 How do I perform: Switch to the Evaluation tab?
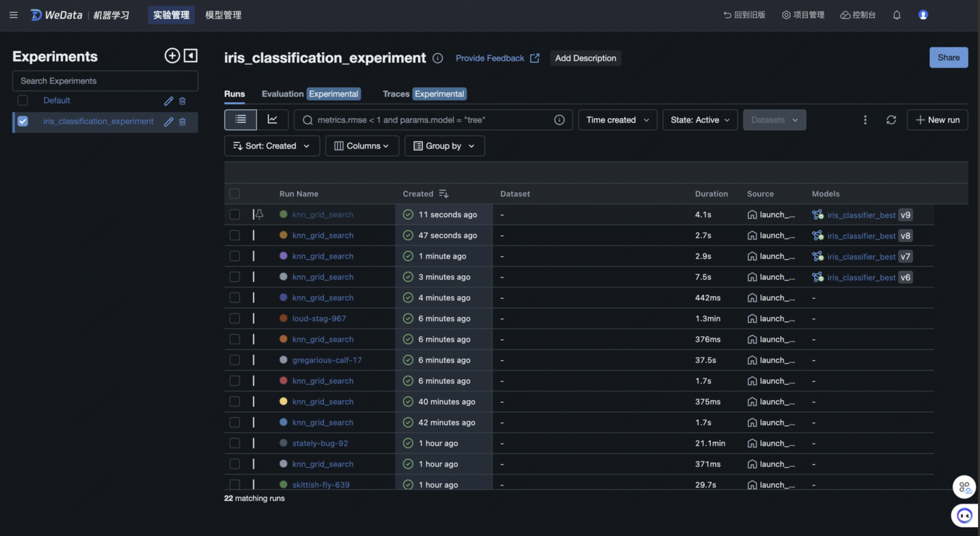point(282,94)
